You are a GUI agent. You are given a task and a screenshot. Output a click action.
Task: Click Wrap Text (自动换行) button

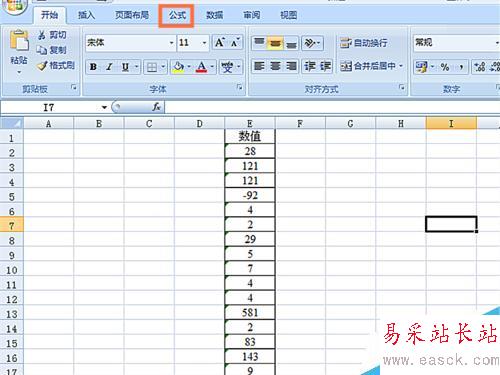point(364,43)
